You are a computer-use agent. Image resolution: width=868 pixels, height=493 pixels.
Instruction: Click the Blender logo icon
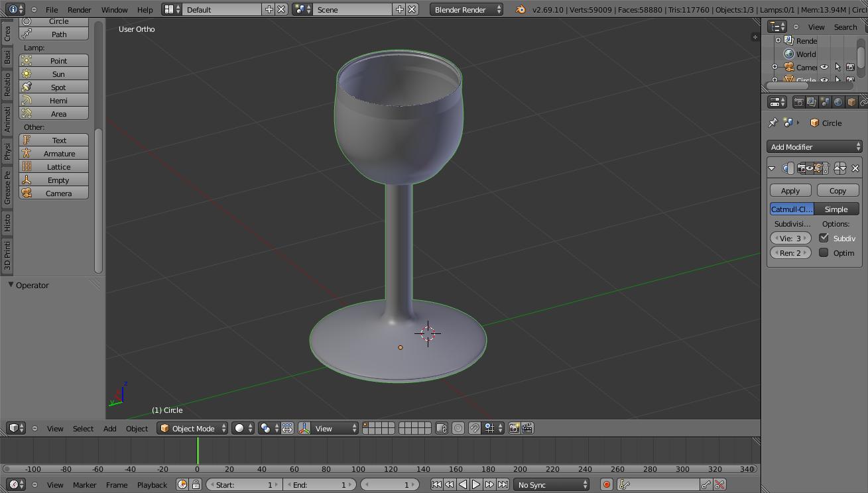[x=521, y=10]
